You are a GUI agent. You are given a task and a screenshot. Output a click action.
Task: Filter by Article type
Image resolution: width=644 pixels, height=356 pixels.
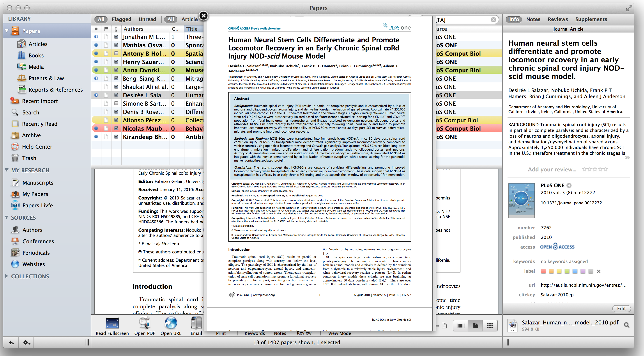point(189,19)
